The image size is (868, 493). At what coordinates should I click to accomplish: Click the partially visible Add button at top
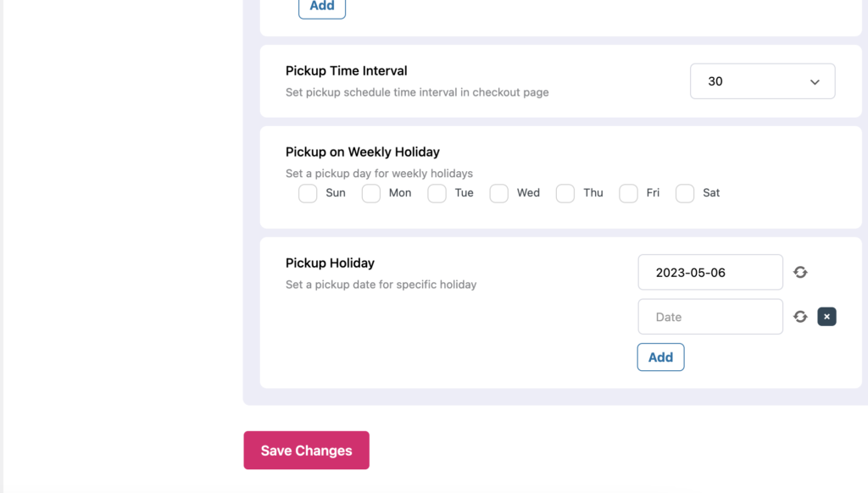coord(322,7)
